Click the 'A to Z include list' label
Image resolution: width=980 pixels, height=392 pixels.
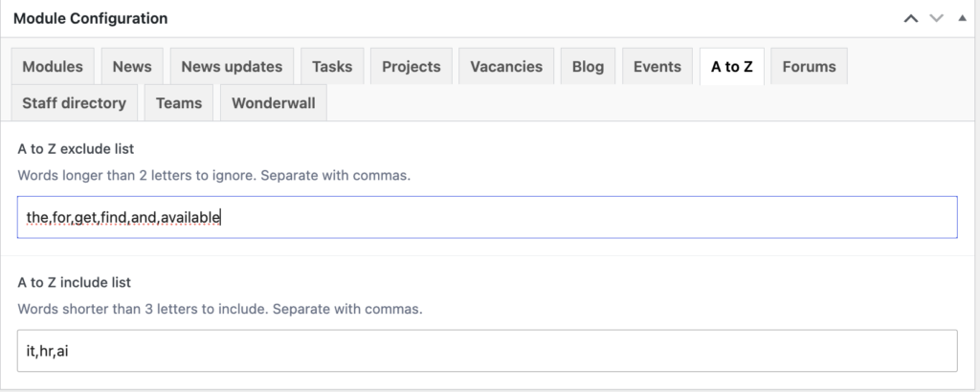75,282
